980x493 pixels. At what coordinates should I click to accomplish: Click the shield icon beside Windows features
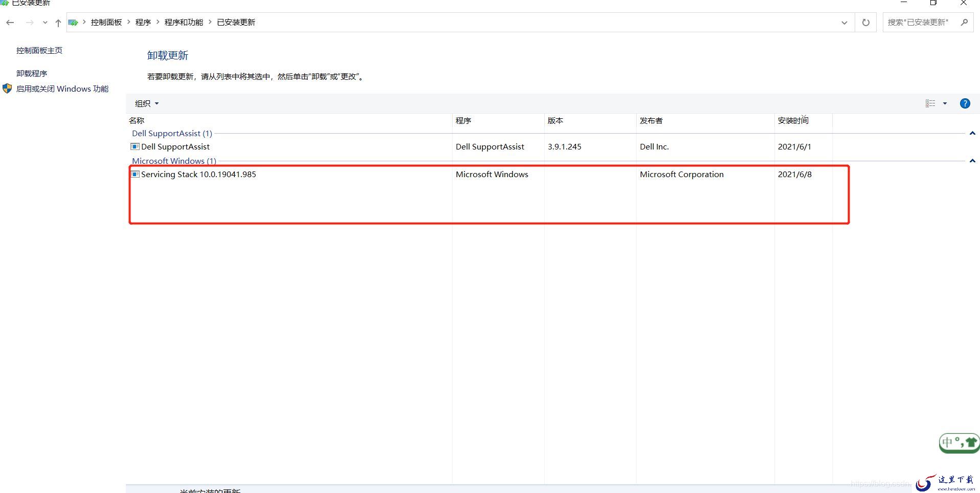(7, 89)
